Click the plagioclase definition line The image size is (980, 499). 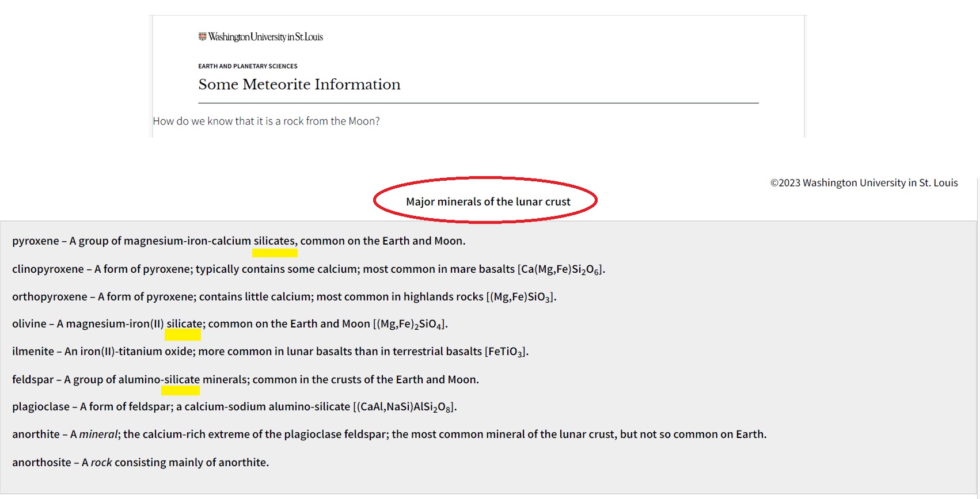coord(234,407)
